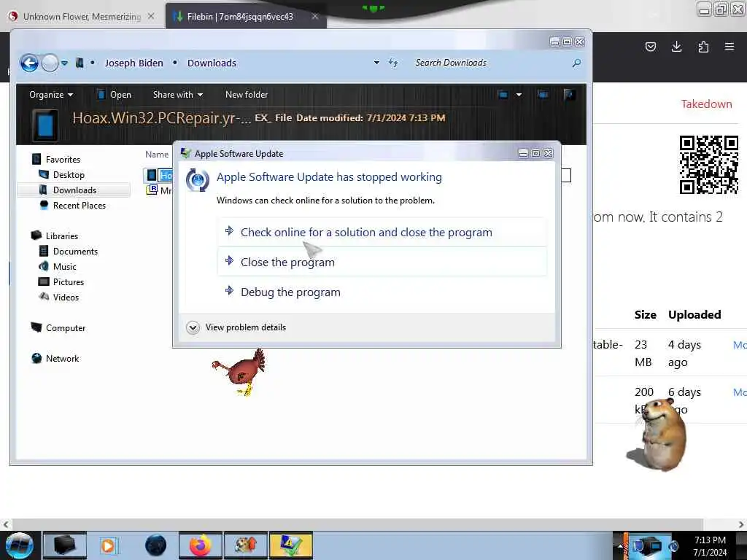Show hidden system tray icons arrow

tap(620, 546)
